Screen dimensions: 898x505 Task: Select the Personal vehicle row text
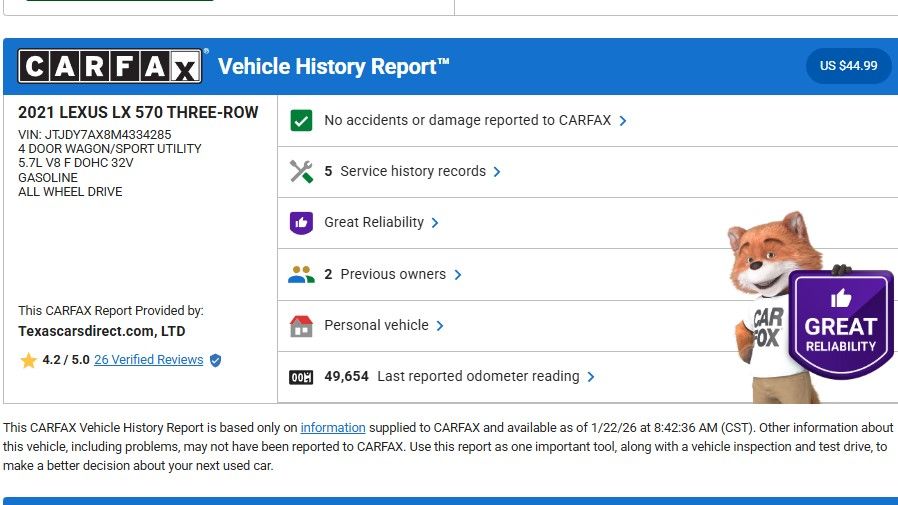[376, 326]
